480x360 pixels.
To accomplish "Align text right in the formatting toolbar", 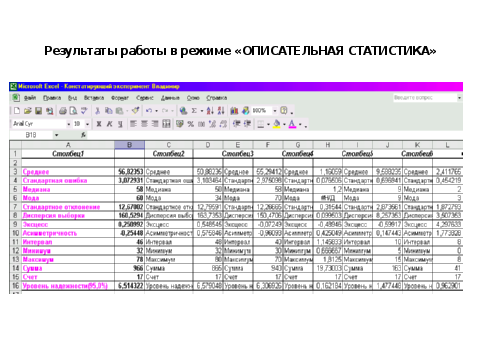I will [155, 124].
